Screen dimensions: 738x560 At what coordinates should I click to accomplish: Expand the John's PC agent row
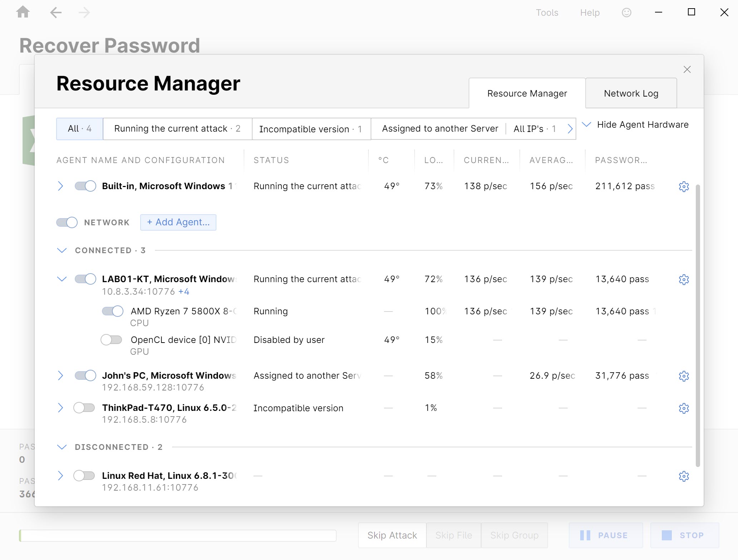(x=60, y=375)
